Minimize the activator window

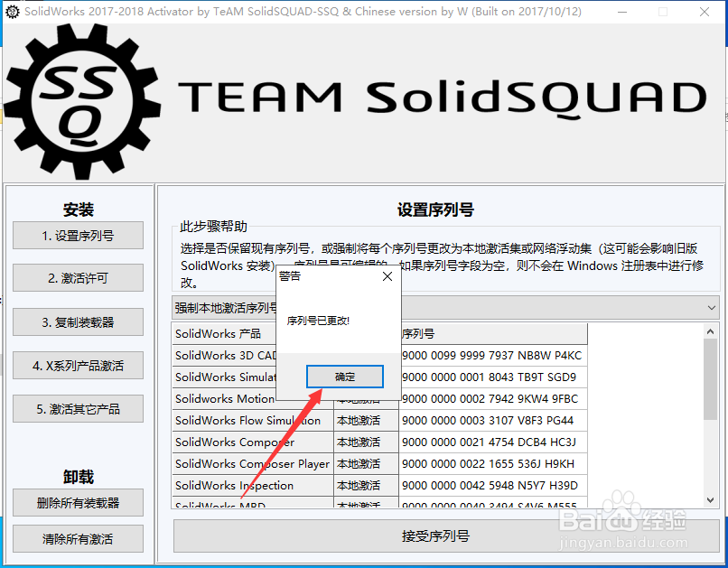tap(622, 12)
